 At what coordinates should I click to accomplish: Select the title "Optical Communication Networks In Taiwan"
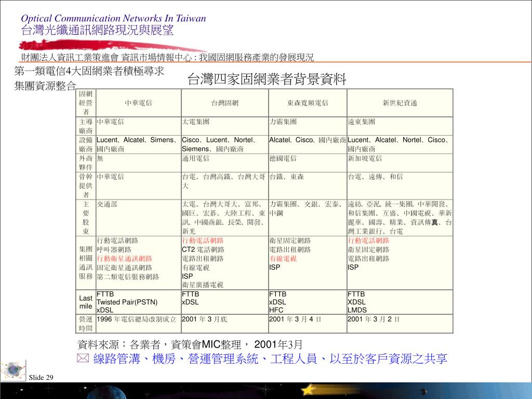pyautogui.click(x=113, y=18)
